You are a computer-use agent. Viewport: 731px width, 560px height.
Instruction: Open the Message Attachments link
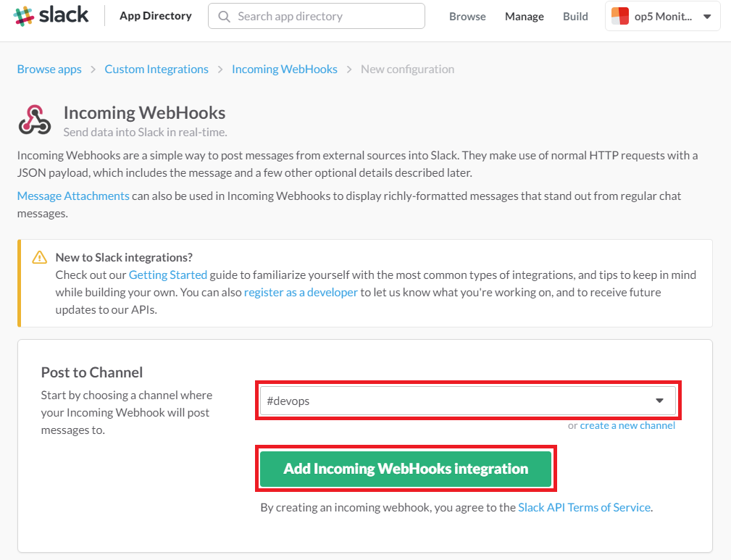pyautogui.click(x=73, y=196)
